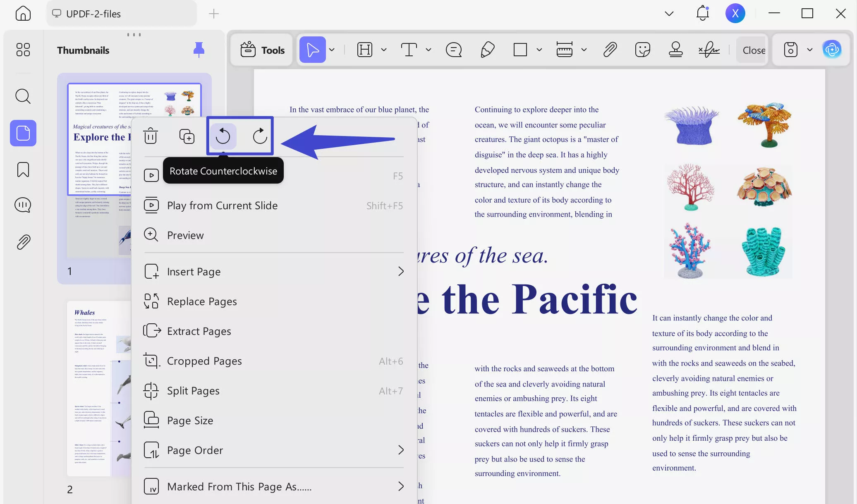Select the Text tool in the toolbar

(409, 50)
